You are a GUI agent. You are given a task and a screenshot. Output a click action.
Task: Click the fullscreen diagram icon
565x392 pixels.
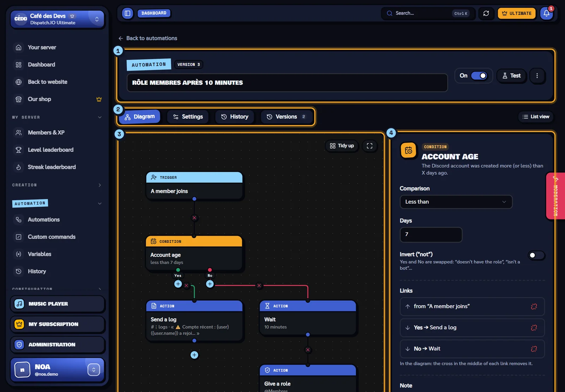click(369, 146)
